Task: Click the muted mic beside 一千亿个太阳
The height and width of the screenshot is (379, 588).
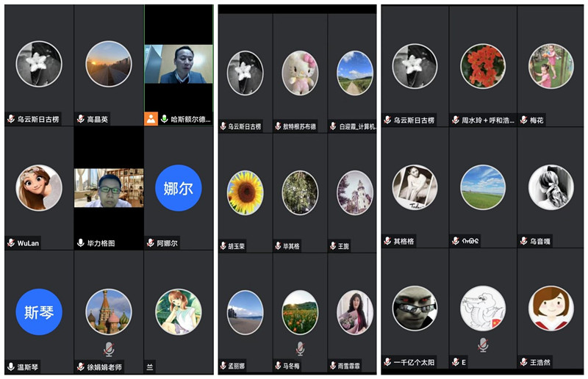Action: pyautogui.click(x=387, y=362)
